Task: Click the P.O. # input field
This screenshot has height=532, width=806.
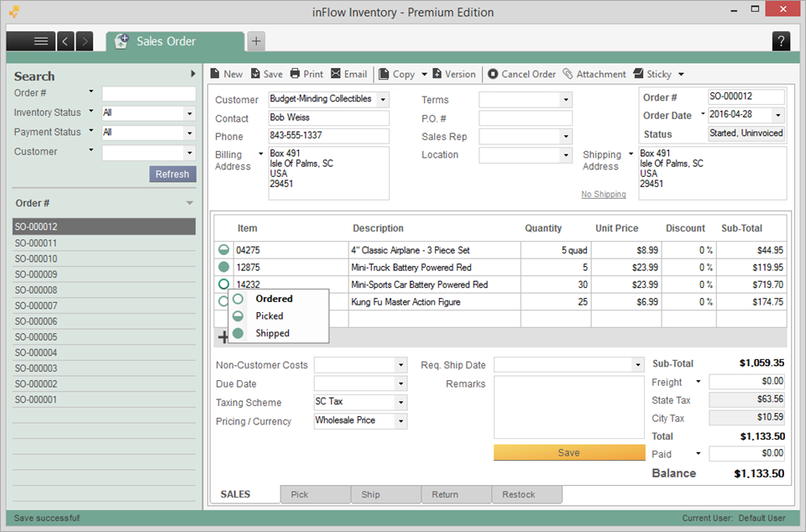Action: [526, 118]
